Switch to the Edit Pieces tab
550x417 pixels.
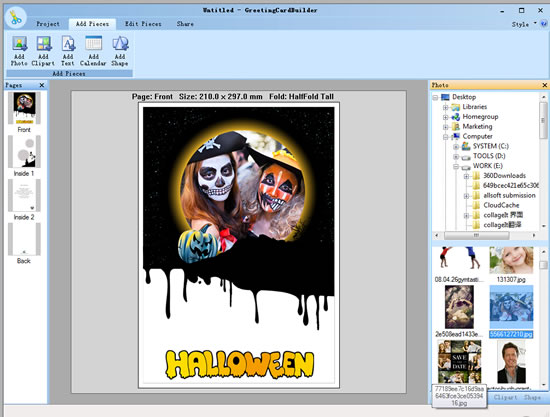[x=143, y=24]
